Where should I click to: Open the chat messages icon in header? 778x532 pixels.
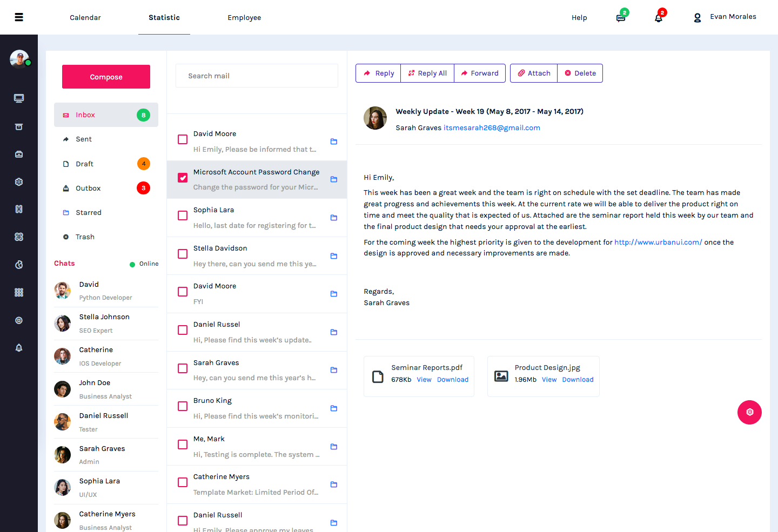coord(621,18)
